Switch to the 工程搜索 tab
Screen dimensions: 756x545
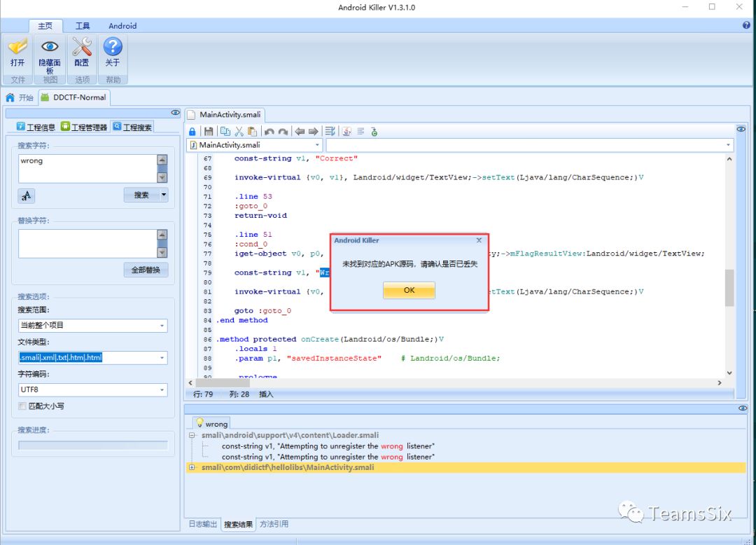pos(132,127)
